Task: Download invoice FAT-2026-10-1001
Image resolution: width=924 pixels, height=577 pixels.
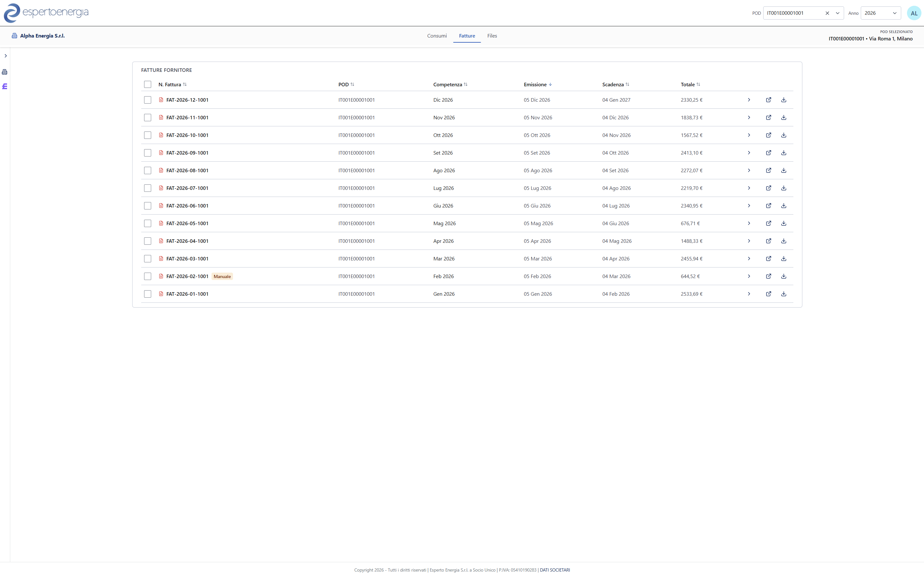Action: (783, 135)
